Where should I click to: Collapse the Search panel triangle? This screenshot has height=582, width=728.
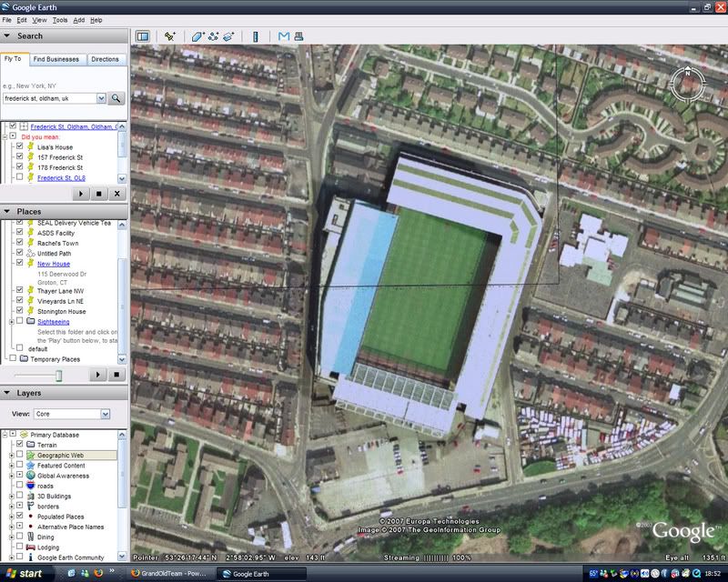[x=7, y=35]
